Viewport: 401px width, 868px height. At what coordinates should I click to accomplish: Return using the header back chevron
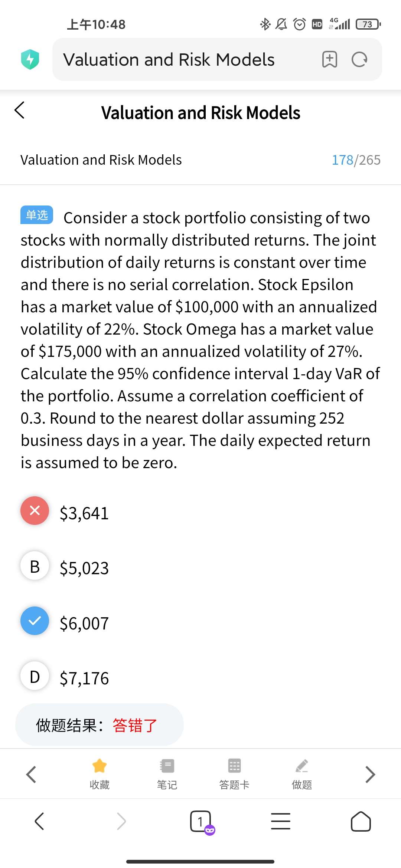tap(19, 110)
